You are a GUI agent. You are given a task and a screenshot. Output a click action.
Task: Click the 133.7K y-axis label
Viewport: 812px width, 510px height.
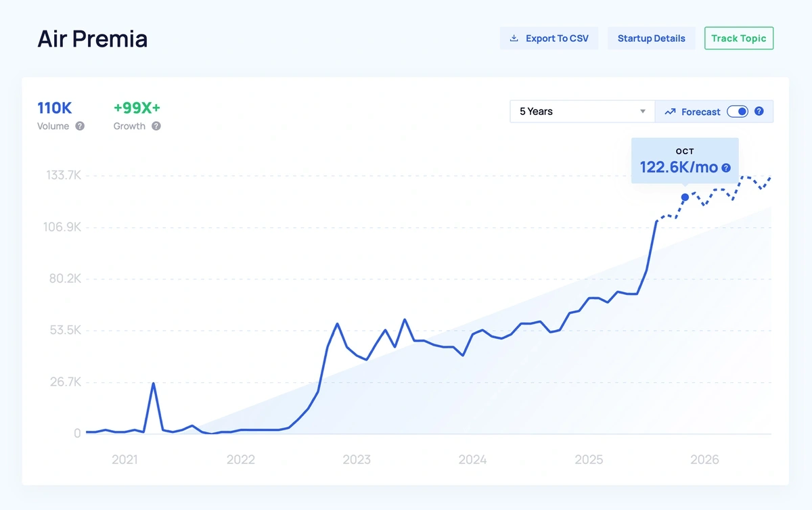[x=63, y=175]
